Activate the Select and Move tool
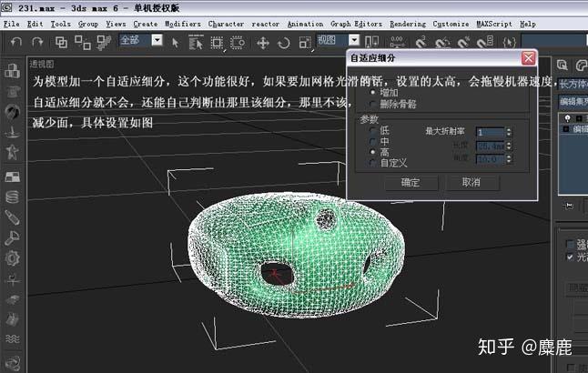Viewport: 588px width, 373px height. pyautogui.click(x=263, y=43)
